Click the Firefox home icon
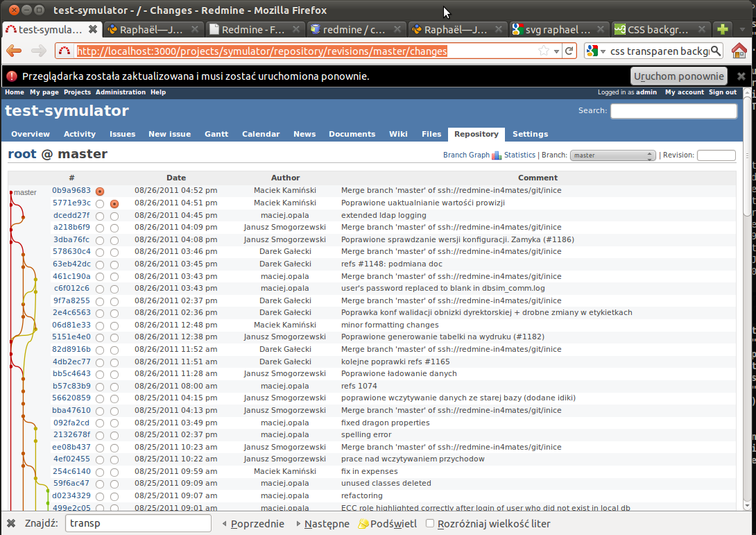 pyautogui.click(x=739, y=51)
